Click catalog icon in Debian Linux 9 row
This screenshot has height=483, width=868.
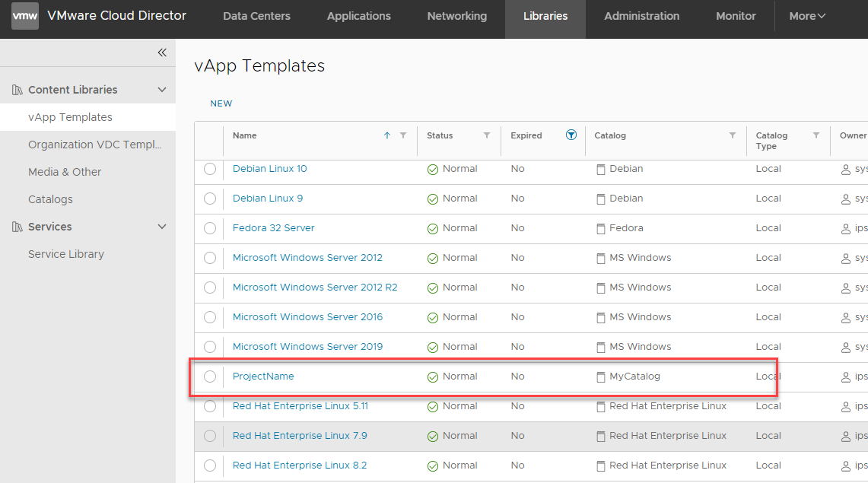click(601, 199)
